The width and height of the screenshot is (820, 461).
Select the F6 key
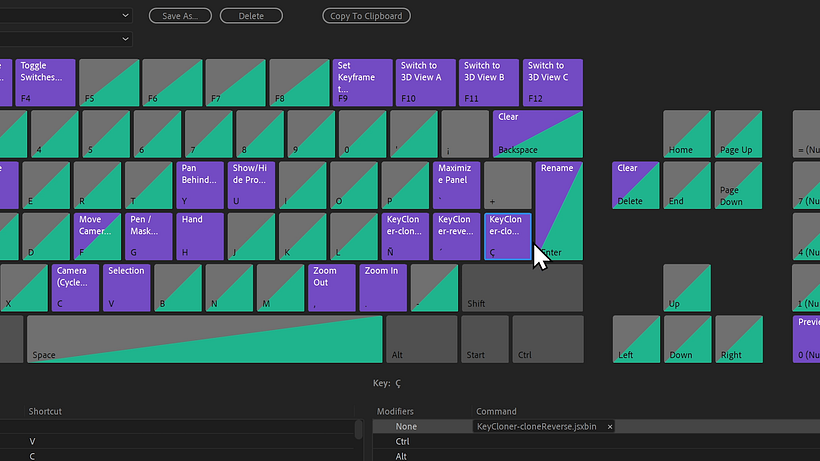173,83
